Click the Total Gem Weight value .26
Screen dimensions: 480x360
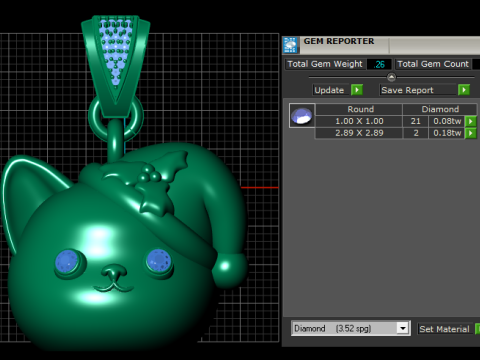point(379,64)
